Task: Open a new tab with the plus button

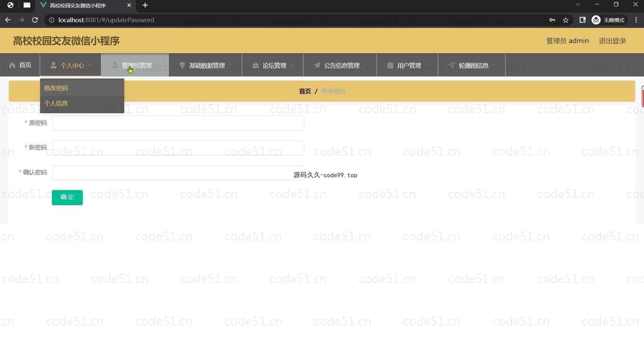Action: [x=145, y=5]
